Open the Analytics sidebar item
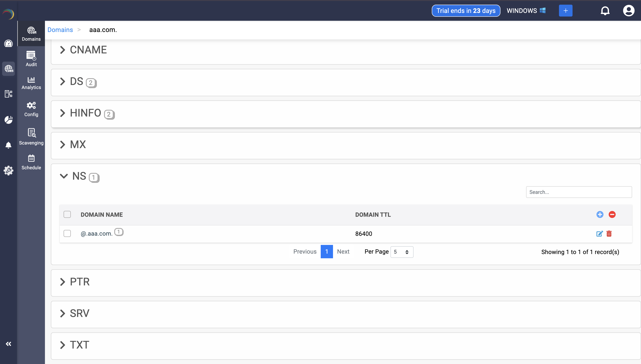Image resolution: width=641 pixels, height=364 pixels. coord(31,83)
